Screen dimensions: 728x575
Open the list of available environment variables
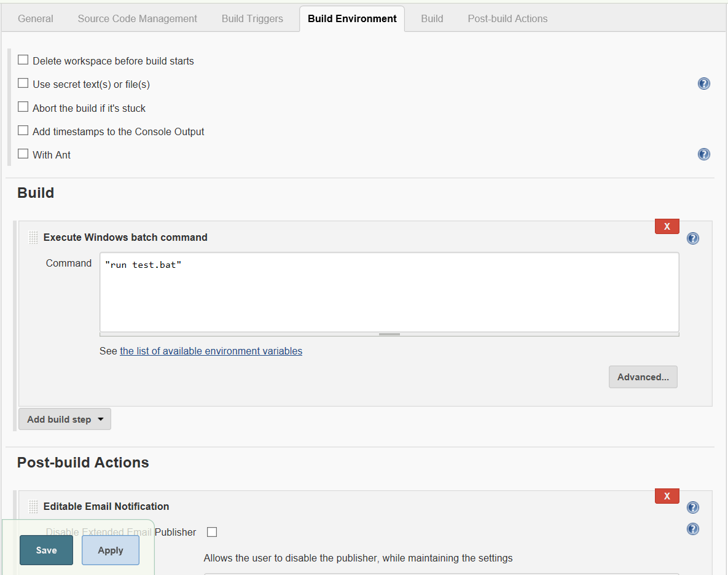[x=211, y=351]
